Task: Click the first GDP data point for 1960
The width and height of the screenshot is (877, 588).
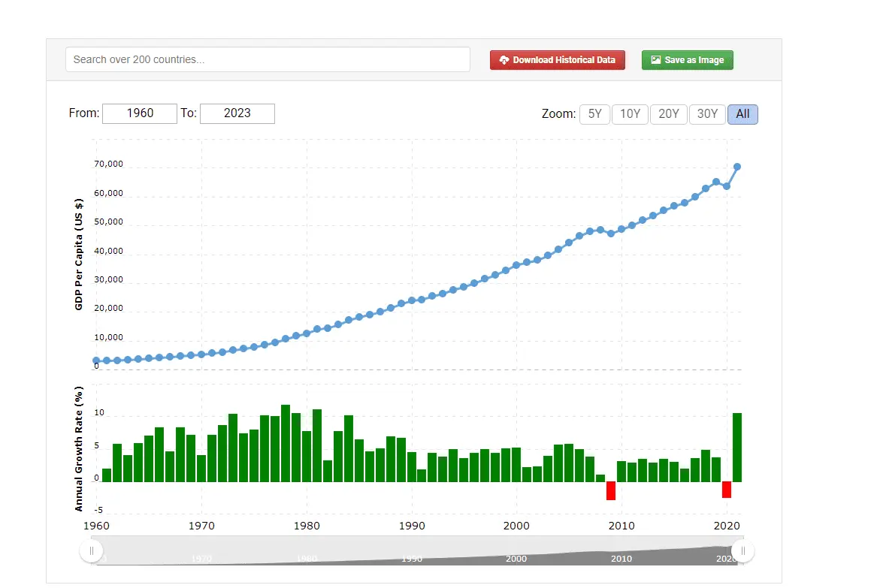Action: point(96,360)
